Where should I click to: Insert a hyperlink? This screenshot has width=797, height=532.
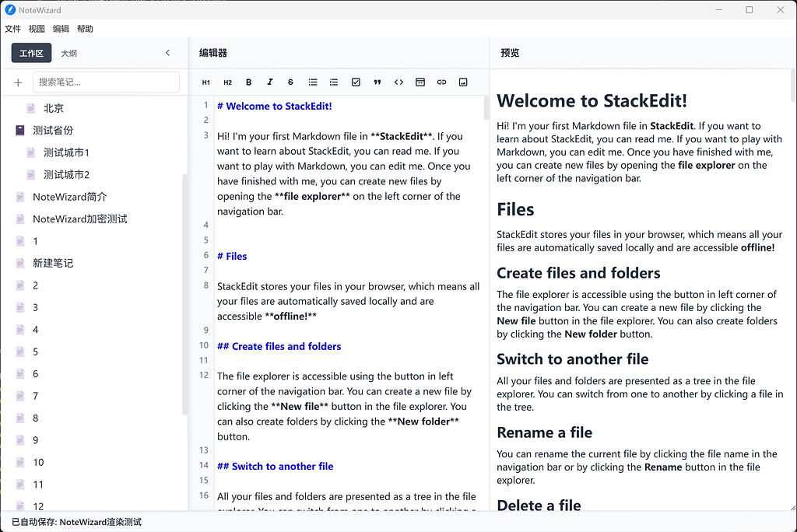pos(442,82)
